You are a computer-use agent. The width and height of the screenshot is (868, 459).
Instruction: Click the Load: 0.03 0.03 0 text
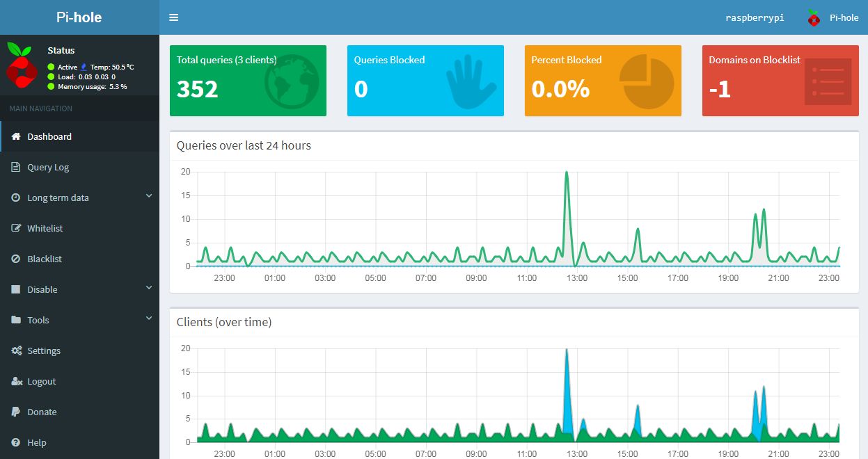point(87,76)
